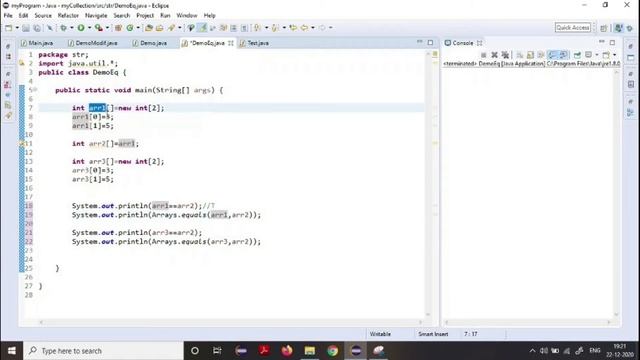
Task: Open the Source menu
Action: point(43,16)
